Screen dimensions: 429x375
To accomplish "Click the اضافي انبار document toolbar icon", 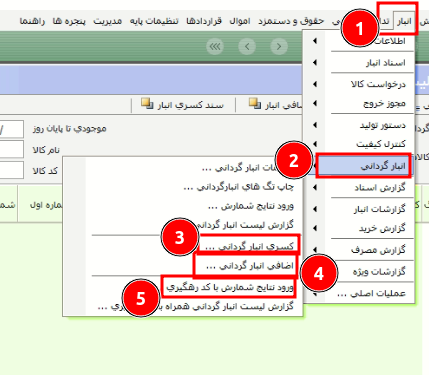I will point(255,104).
